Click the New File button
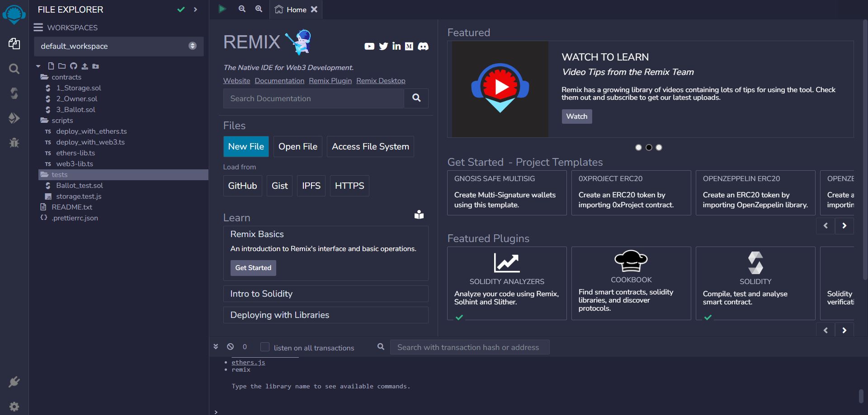Image resolution: width=868 pixels, height=415 pixels. click(246, 147)
